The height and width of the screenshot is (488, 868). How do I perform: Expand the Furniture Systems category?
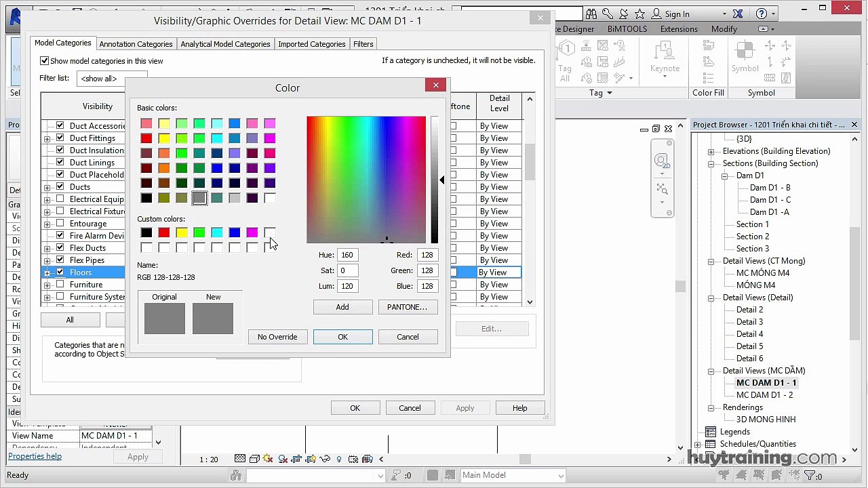coord(47,297)
